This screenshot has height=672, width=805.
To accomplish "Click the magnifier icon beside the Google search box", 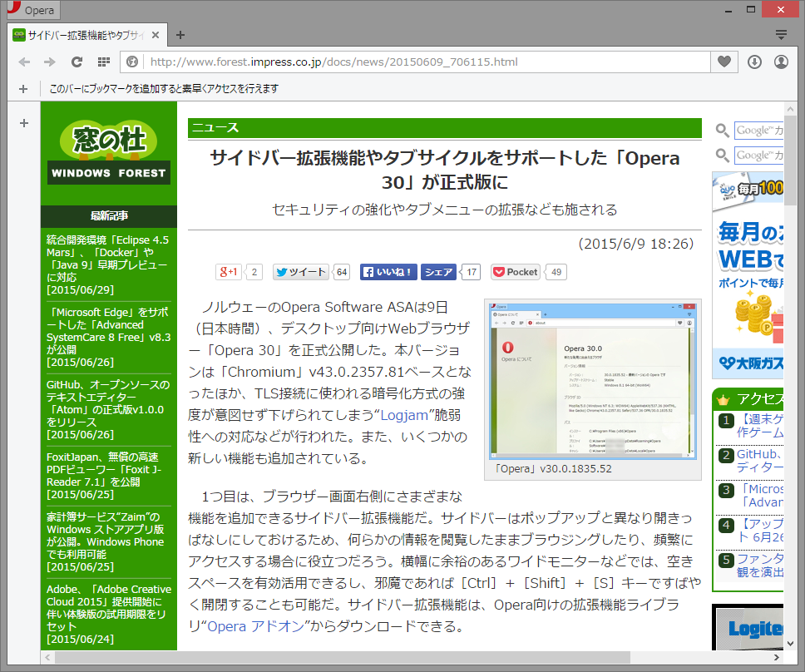I will pyautogui.click(x=723, y=131).
